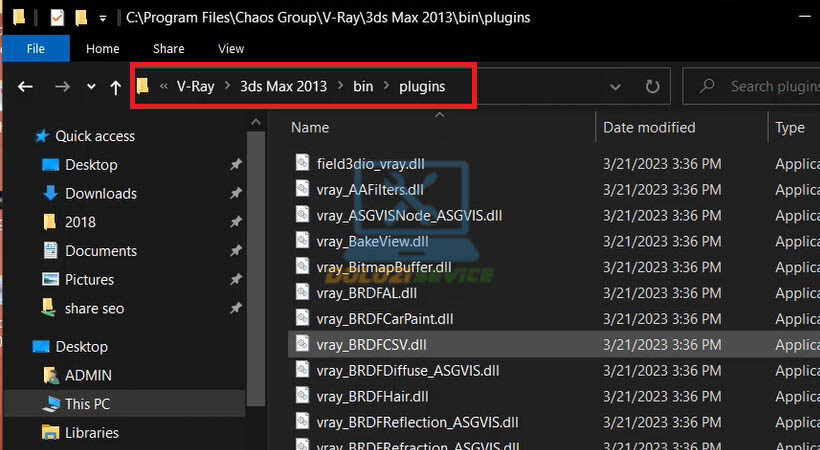The width and height of the screenshot is (820, 450).
Task: Select file vray_BRDFAL.dll
Action: coord(367,293)
